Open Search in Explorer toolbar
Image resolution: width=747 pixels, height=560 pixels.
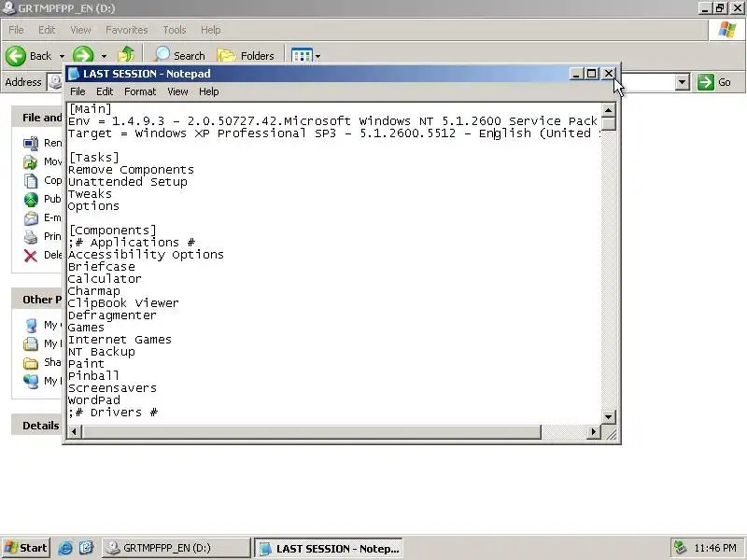point(180,55)
